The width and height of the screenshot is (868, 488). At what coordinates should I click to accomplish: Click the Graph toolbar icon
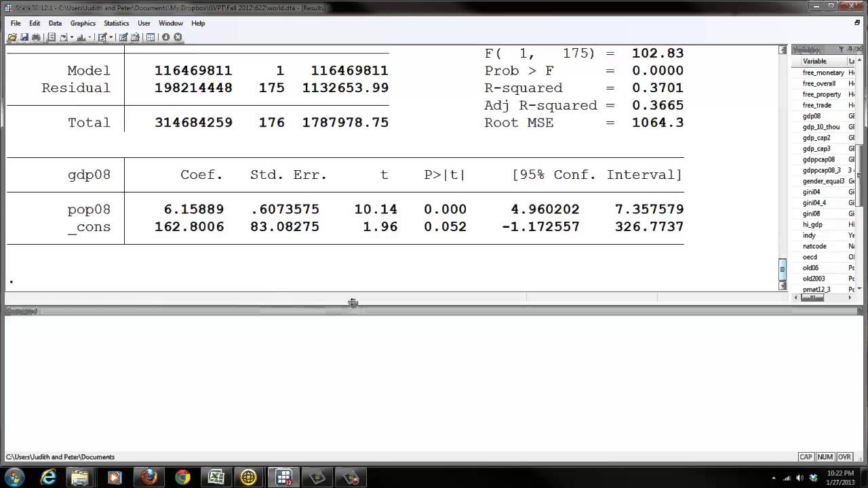pyautogui.click(x=81, y=37)
